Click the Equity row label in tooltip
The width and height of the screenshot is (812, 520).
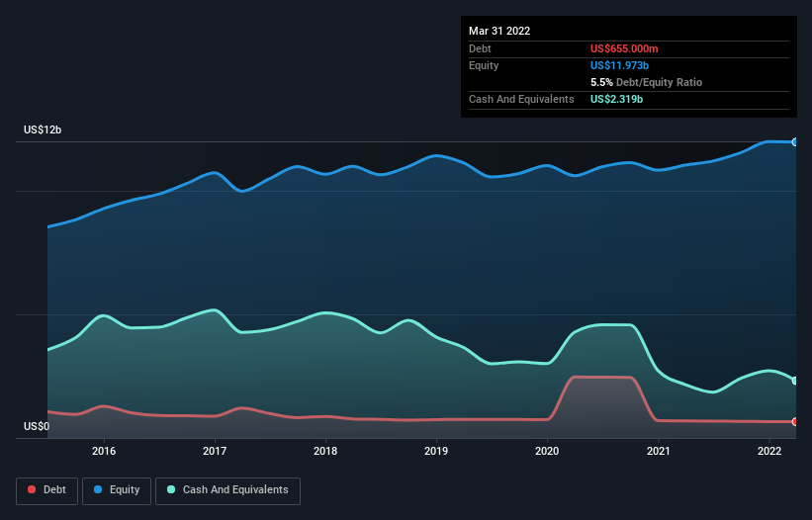484,65
